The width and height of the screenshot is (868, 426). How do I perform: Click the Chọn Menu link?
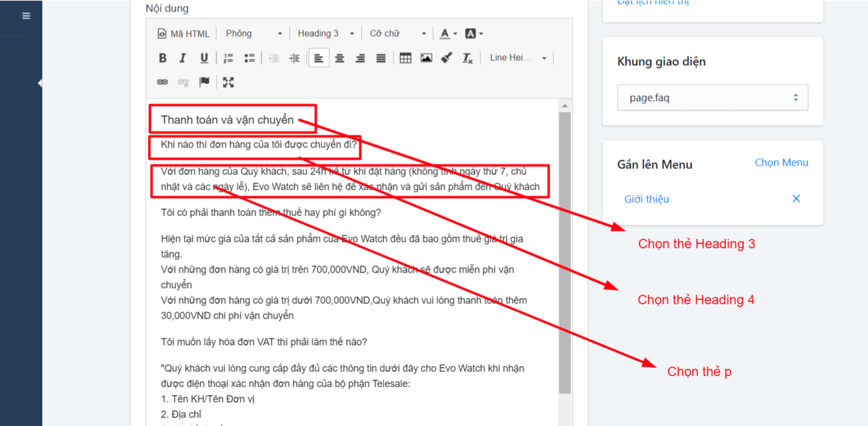click(x=781, y=162)
